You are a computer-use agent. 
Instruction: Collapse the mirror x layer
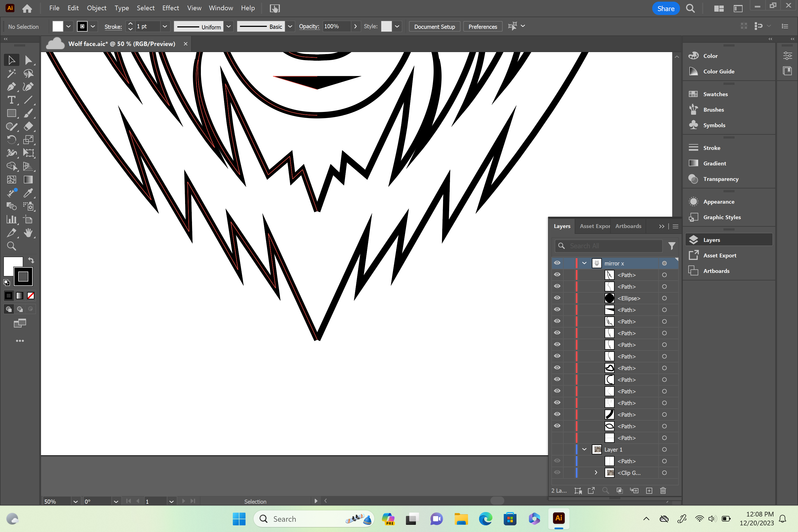pyautogui.click(x=584, y=263)
